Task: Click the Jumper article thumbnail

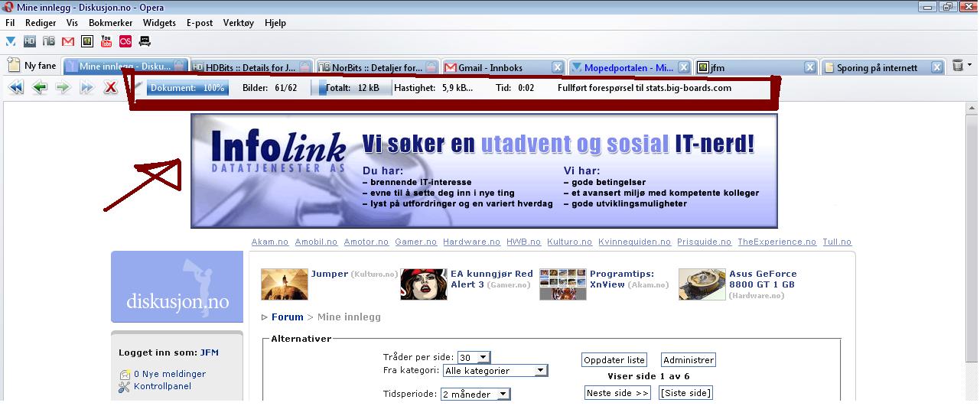Action: click(285, 284)
